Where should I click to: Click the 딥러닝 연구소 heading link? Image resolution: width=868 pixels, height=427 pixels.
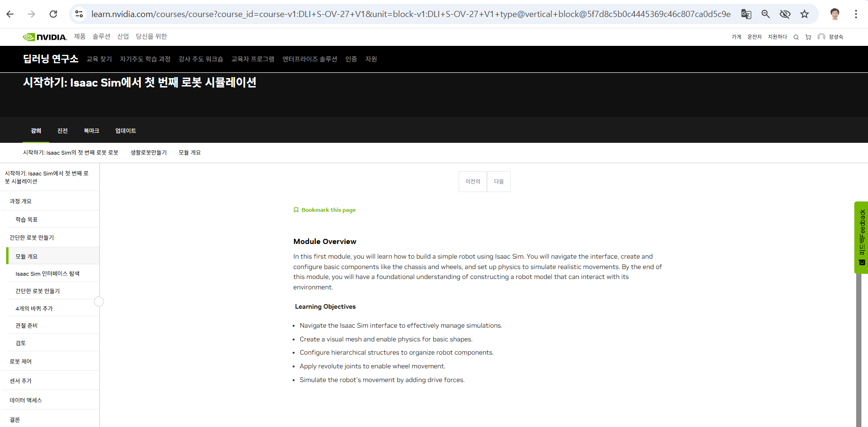point(51,59)
